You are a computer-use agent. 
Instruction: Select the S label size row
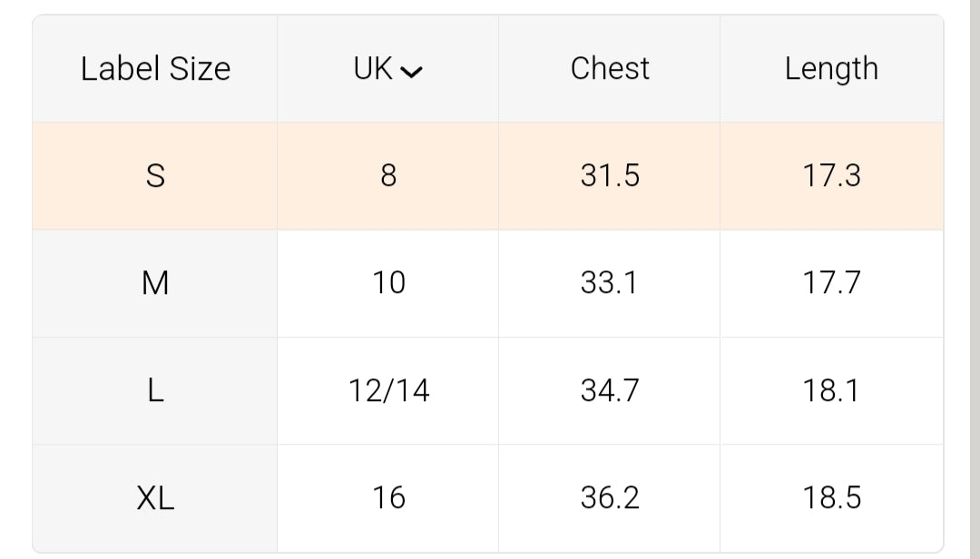click(155, 176)
